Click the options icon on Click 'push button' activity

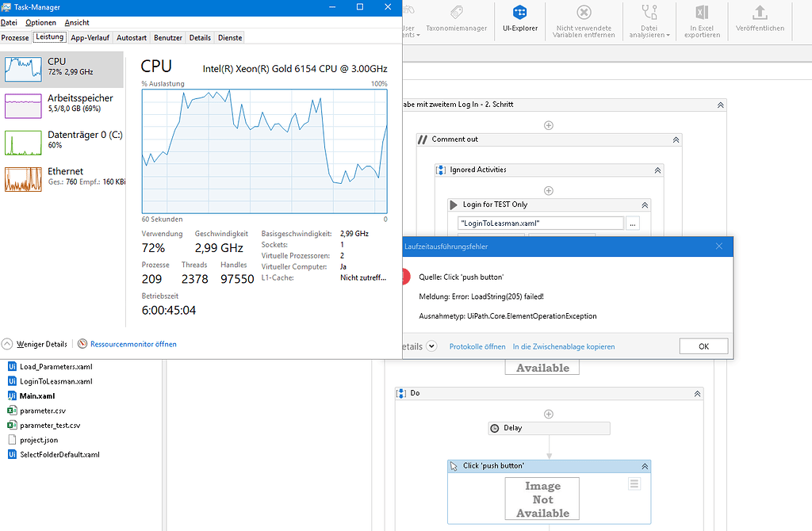(x=634, y=483)
